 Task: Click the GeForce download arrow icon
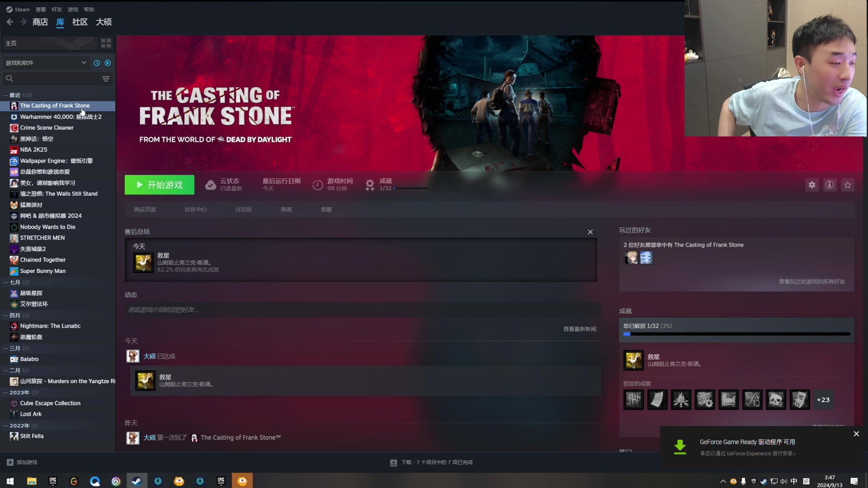pyautogui.click(x=680, y=447)
